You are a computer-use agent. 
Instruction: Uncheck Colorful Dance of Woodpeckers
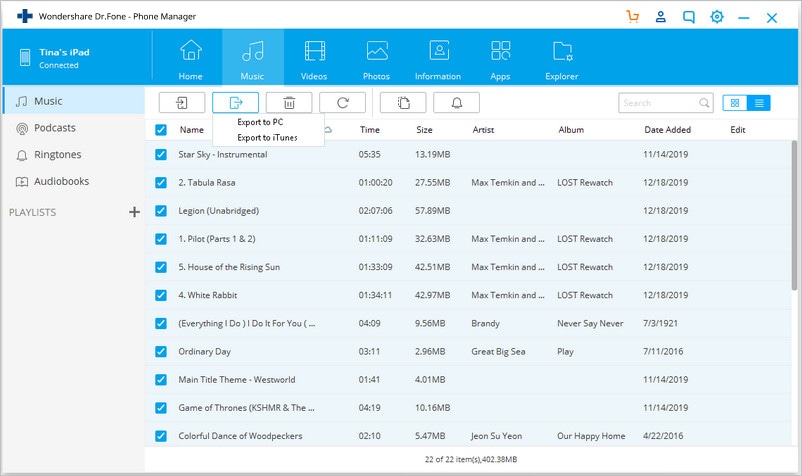pyautogui.click(x=161, y=436)
